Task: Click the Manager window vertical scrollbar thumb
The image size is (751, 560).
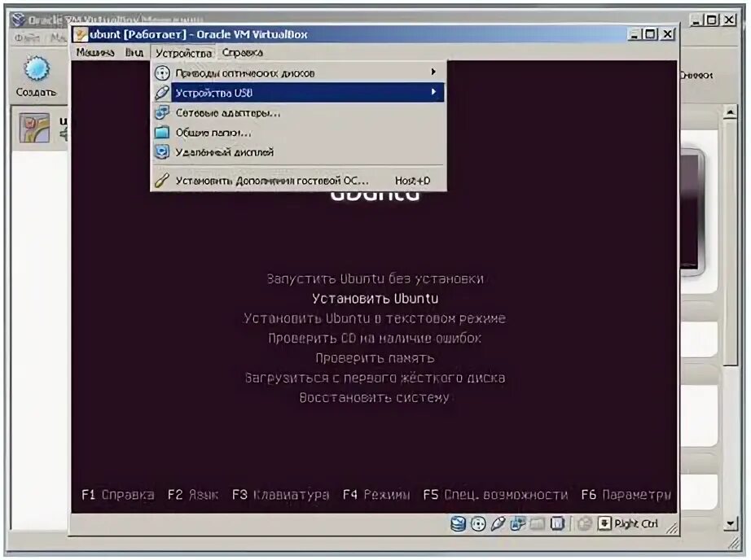Action: point(730,243)
